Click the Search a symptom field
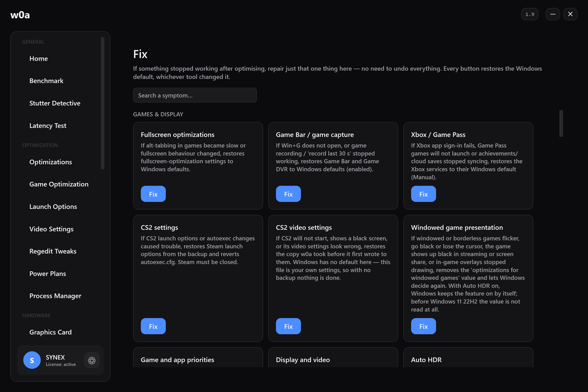Image resolution: width=588 pixels, height=392 pixels. tap(195, 95)
